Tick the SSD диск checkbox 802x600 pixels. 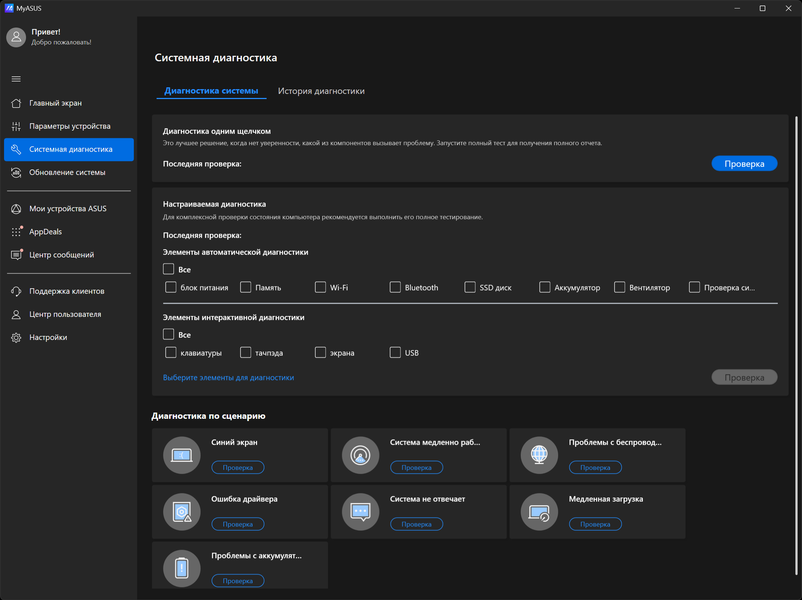470,287
